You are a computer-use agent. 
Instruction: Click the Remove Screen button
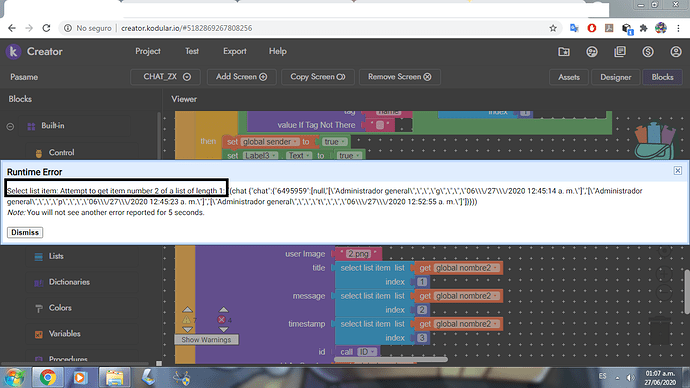[x=400, y=77]
